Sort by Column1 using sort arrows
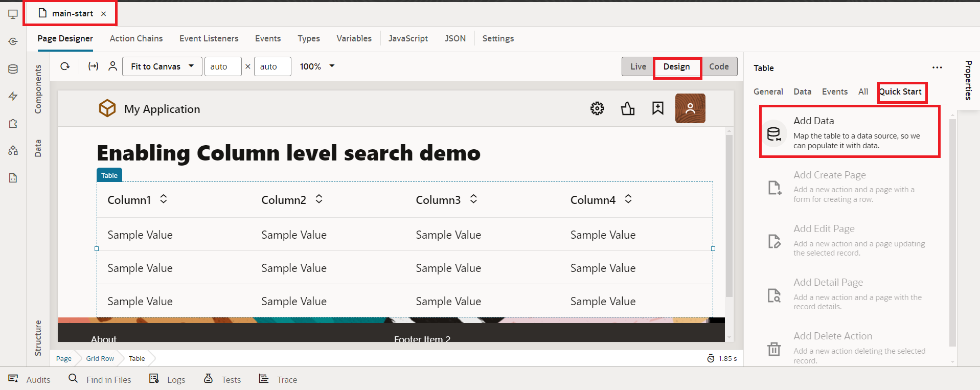The image size is (980, 390). (164, 199)
